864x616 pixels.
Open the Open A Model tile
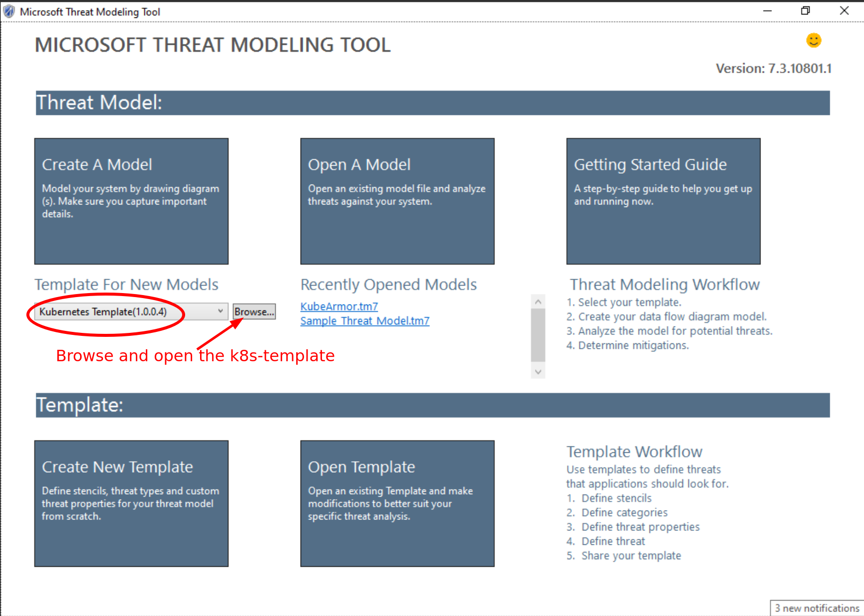397,201
